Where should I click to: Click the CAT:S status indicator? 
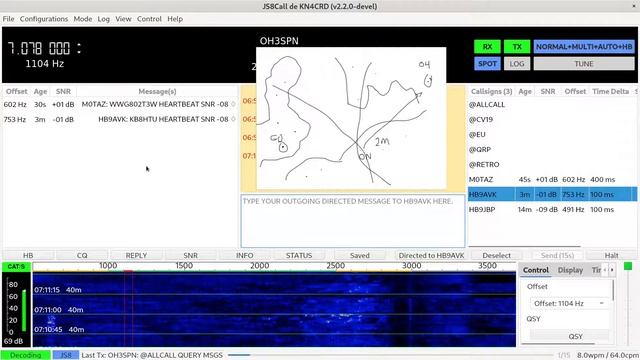pyautogui.click(x=16, y=267)
